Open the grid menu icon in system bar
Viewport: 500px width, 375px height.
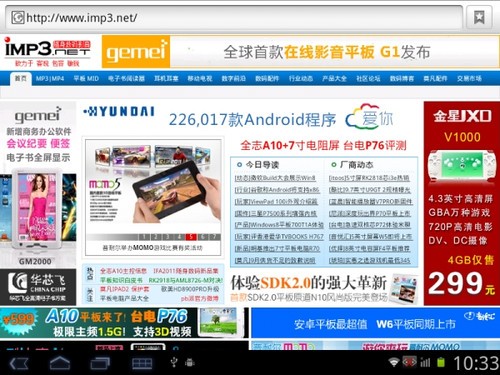[x=142, y=363]
